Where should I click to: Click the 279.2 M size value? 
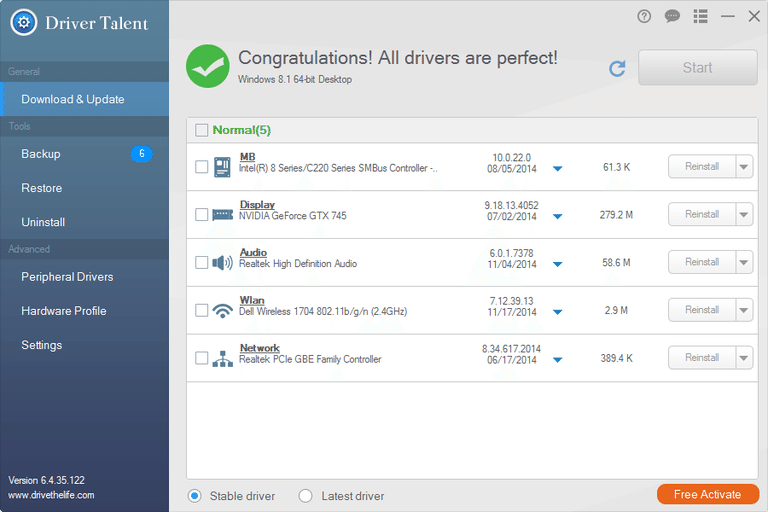[x=616, y=215]
